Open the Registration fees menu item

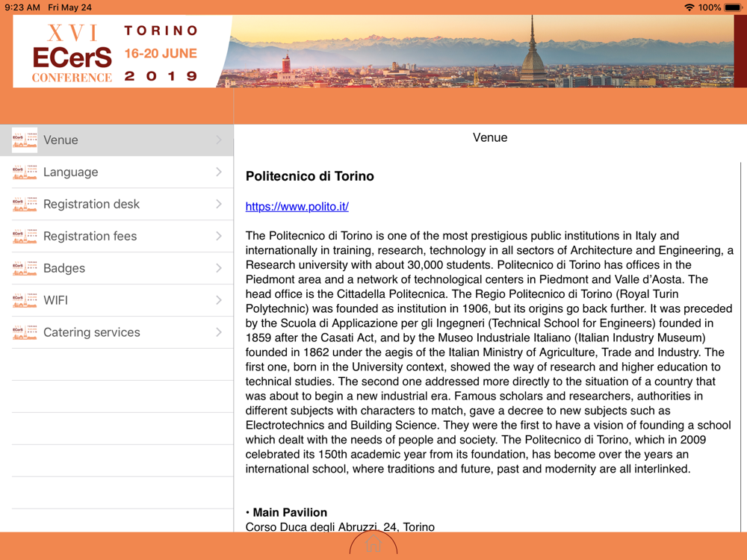(x=117, y=236)
